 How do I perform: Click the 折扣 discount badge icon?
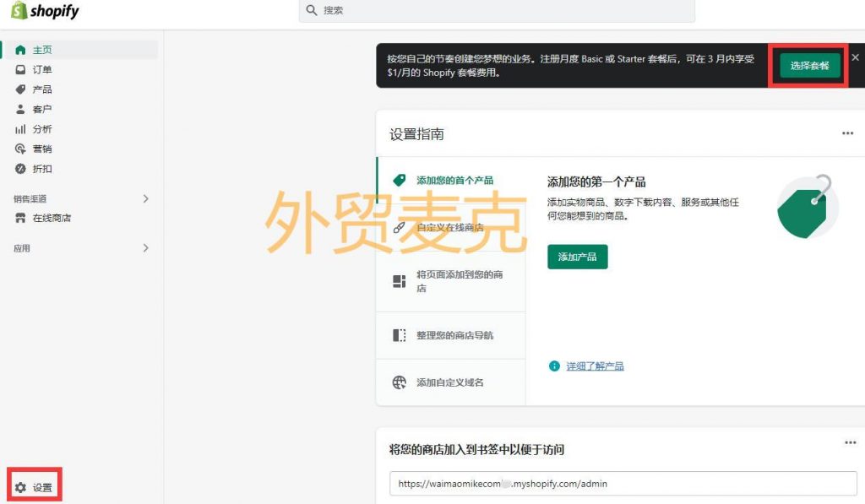coord(20,169)
